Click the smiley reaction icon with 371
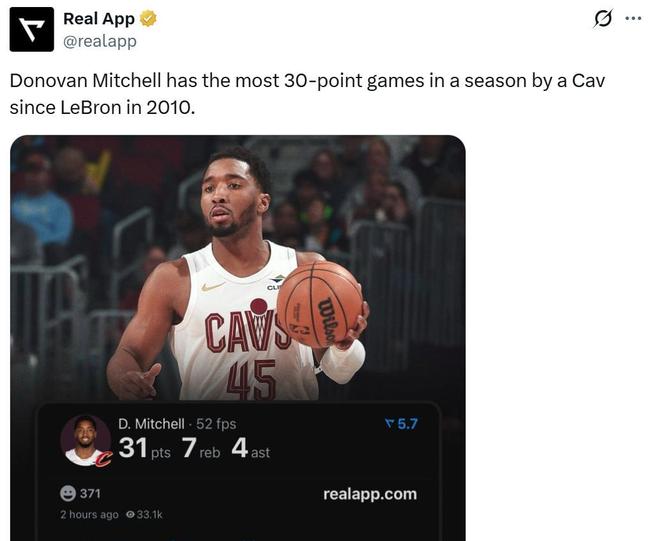The height and width of the screenshot is (541, 660). tap(68, 493)
